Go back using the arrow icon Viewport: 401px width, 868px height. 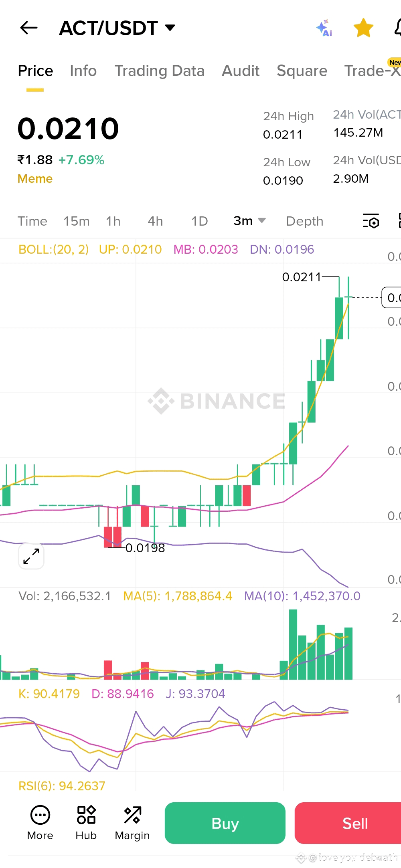point(28,28)
